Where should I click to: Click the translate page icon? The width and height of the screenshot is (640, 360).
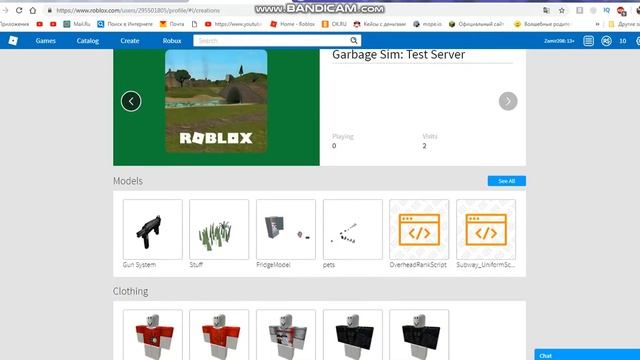[546, 10]
